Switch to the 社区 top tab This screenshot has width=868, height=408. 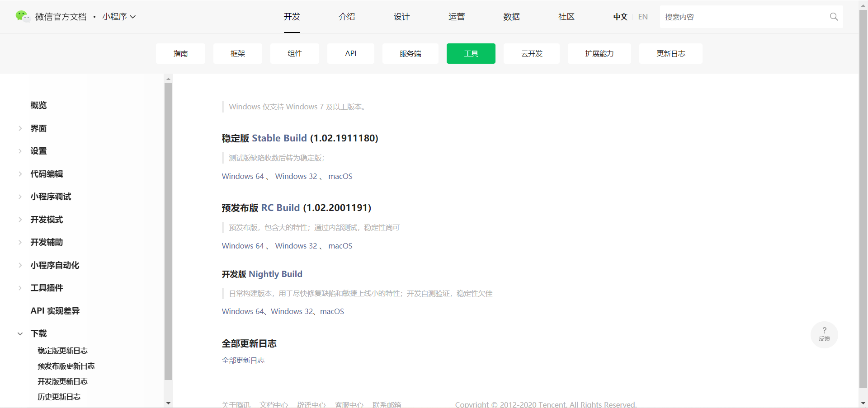pos(566,17)
